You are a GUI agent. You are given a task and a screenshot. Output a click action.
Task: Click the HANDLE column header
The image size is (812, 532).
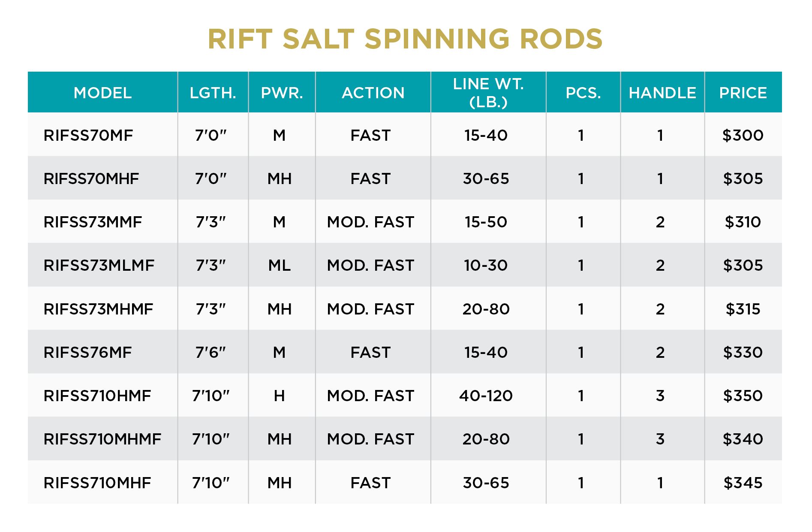(x=662, y=93)
